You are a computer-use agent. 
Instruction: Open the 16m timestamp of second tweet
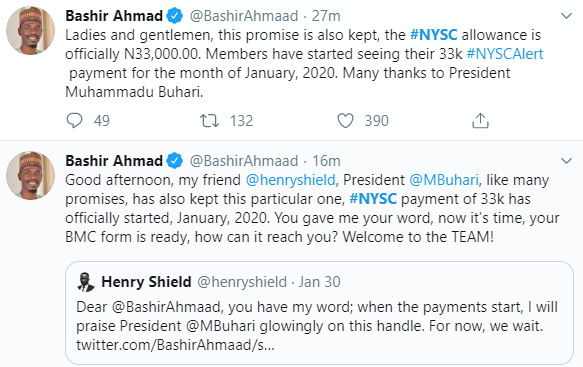[x=326, y=161]
